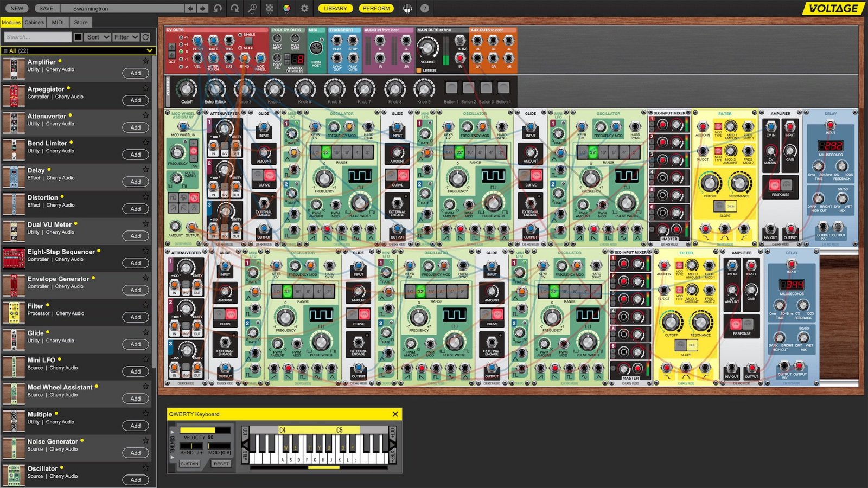Open Voltage settings via the gear icon
The height and width of the screenshot is (488, 868).
(x=304, y=9)
